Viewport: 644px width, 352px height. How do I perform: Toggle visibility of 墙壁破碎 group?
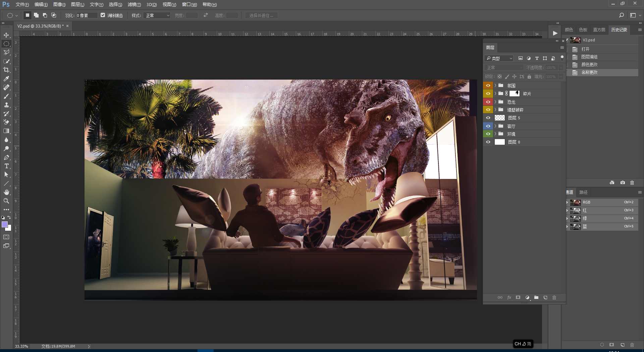(x=488, y=110)
